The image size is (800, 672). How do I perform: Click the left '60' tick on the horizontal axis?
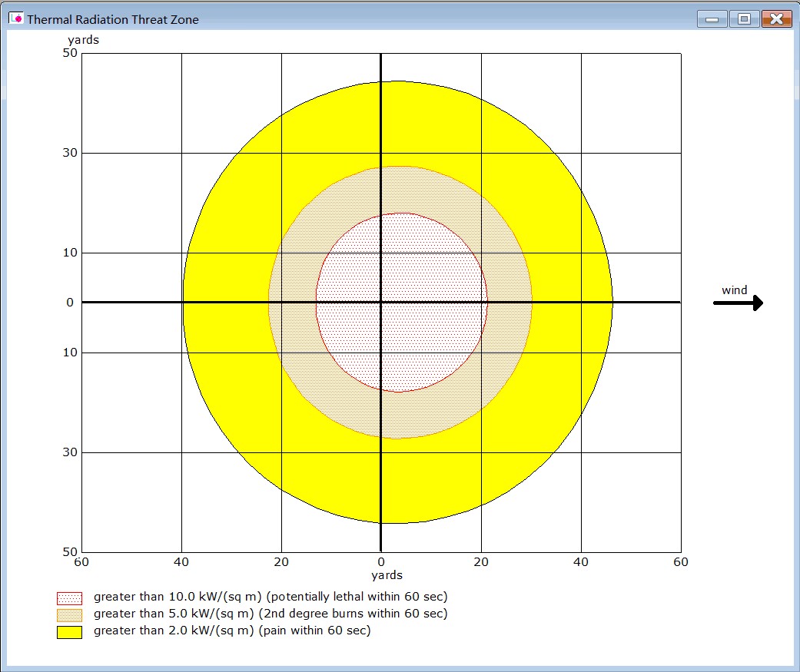tap(81, 562)
